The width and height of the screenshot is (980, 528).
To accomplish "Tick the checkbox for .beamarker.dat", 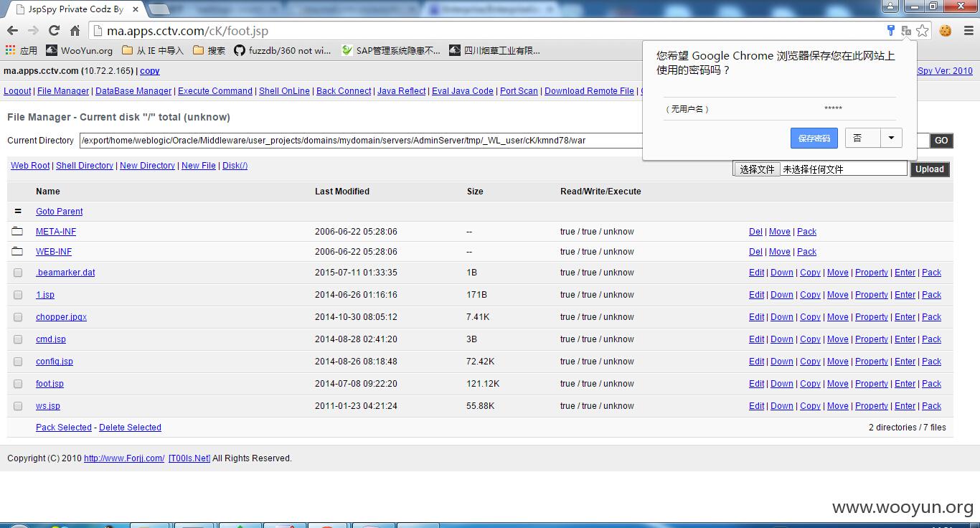I will click(18, 273).
